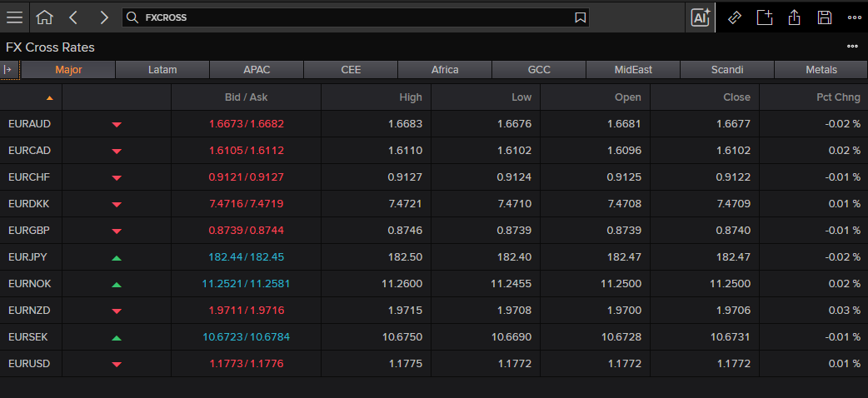Sort by the Low column header

click(x=486, y=97)
